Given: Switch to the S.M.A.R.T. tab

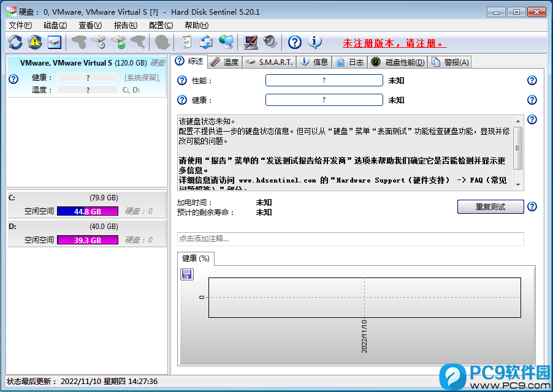Looking at the screenshot, I should [269, 62].
